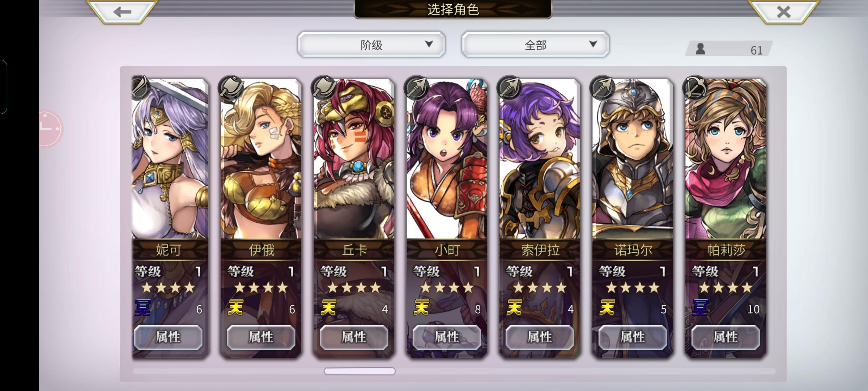Open the 全部 filter dropdown
Viewport: 868px width, 391px height.
pyautogui.click(x=535, y=45)
